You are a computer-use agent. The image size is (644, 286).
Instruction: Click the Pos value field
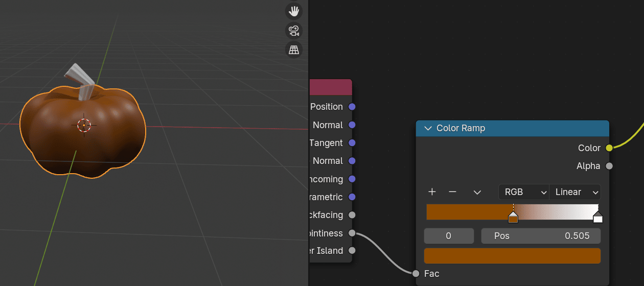click(541, 236)
